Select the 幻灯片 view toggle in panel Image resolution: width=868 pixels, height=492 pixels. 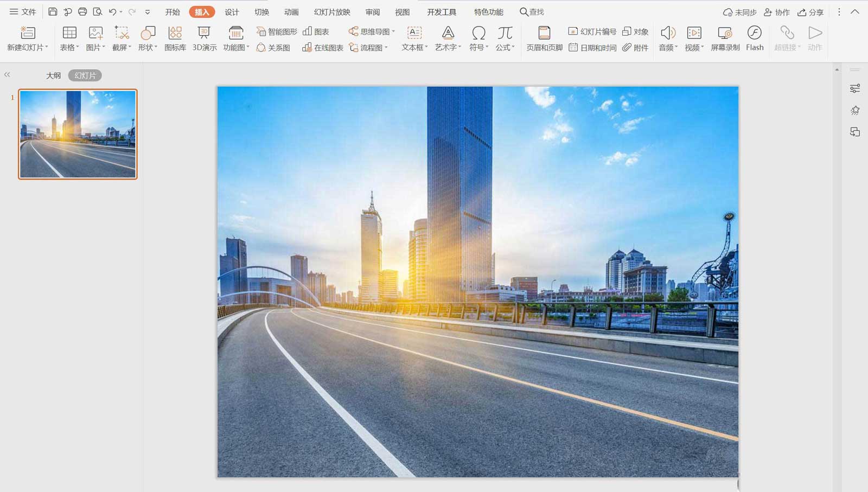(85, 75)
